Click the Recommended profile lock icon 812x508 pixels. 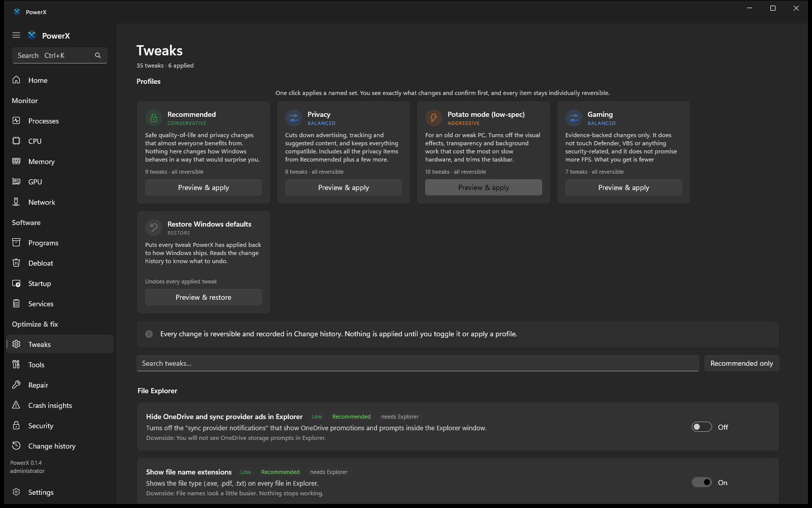[154, 118]
